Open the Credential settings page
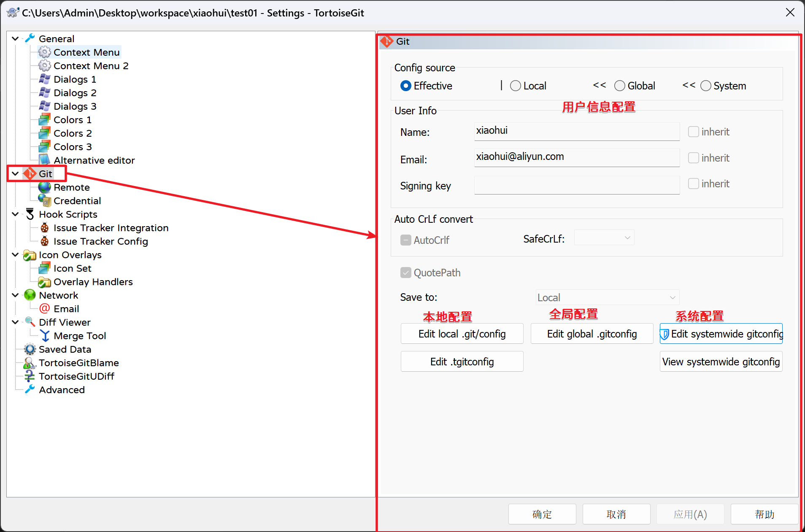Image resolution: width=805 pixels, height=532 pixels. click(77, 200)
